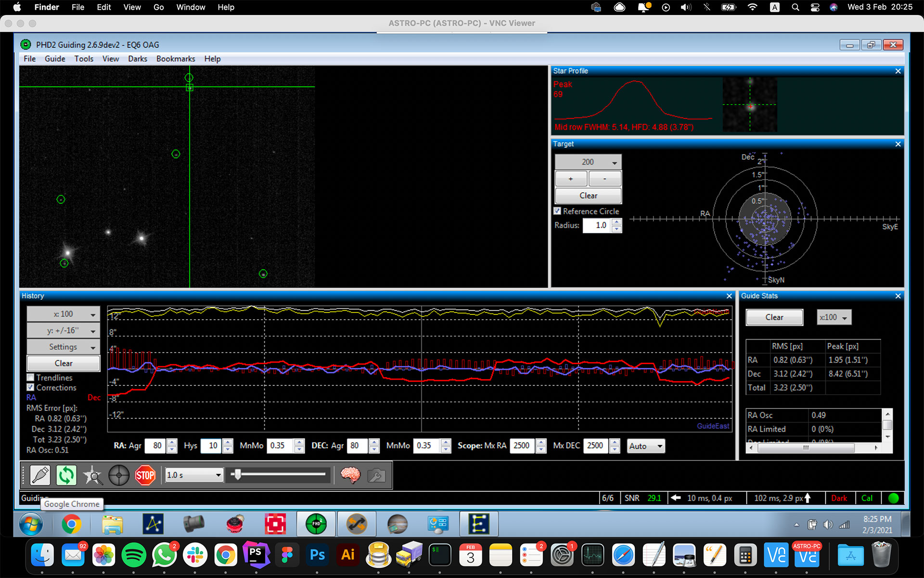Open the Darks menu in PHD2
Screen dimensions: 924x578
[x=138, y=59]
